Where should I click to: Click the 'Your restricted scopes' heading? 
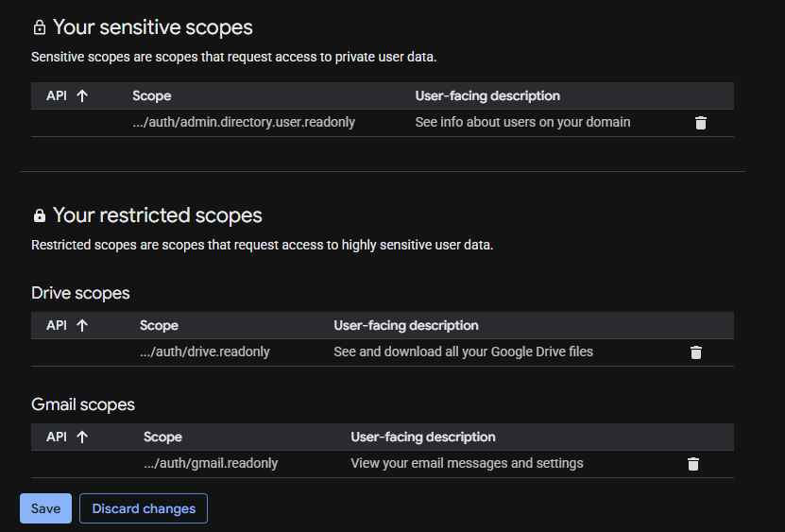(157, 215)
